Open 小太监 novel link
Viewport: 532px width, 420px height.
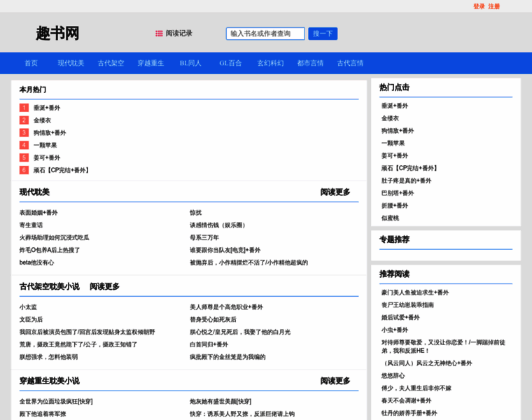tap(28, 307)
